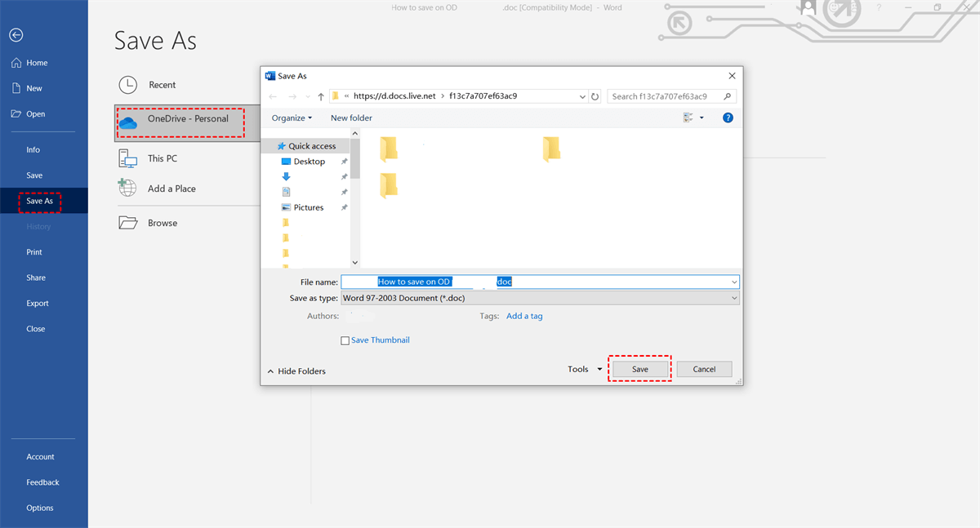Click the change view icon
The image size is (980, 528).
point(688,118)
